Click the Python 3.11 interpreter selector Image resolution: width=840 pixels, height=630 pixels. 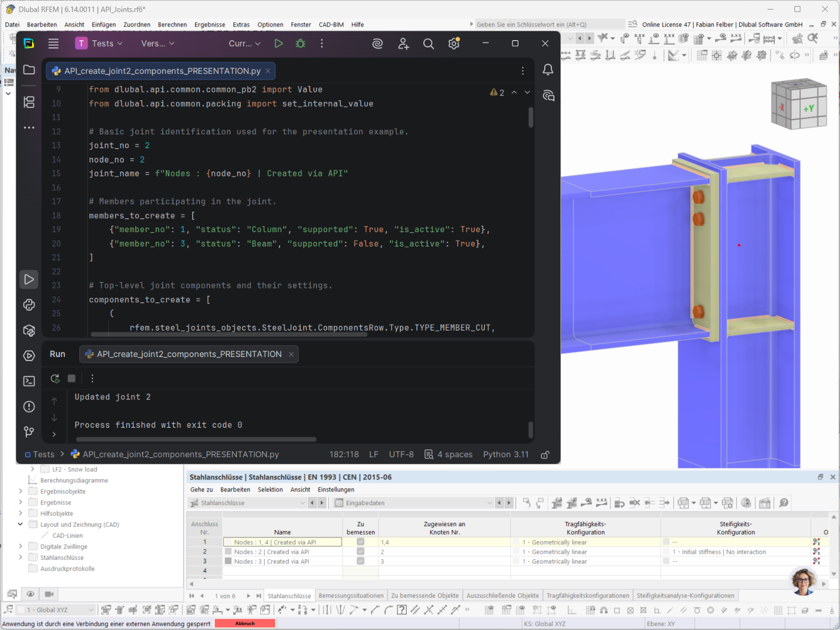tap(506, 455)
